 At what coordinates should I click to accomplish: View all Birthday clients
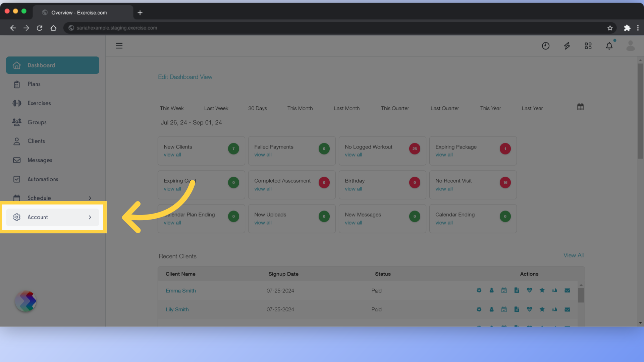tap(354, 189)
